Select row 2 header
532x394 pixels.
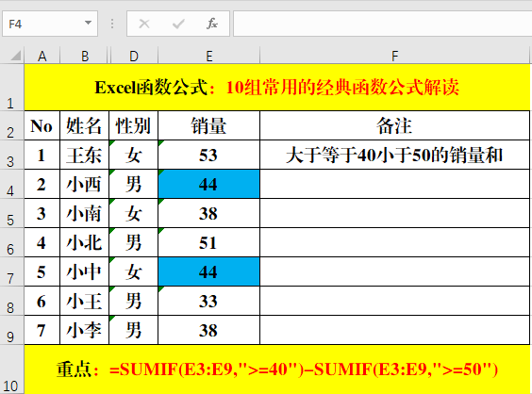coord(12,125)
